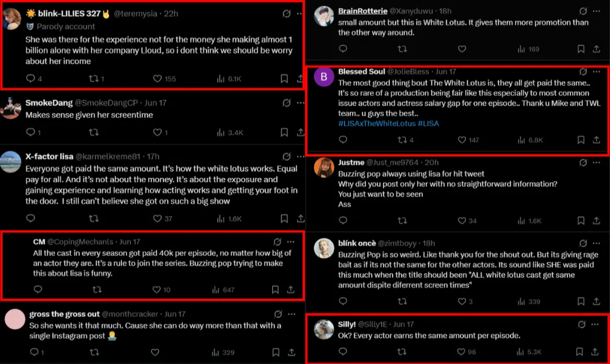Viewport: 610px width, 364px height.
Task: Like the blink-LILIES tweet with 155 likes
Action: point(157,79)
